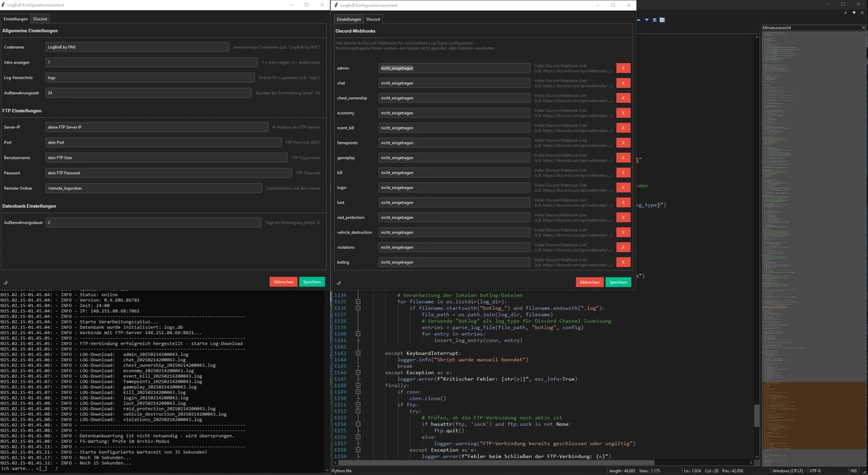Fold the except KeyboardInterrupt block at line 1143

pyautogui.click(x=358, y=353)
